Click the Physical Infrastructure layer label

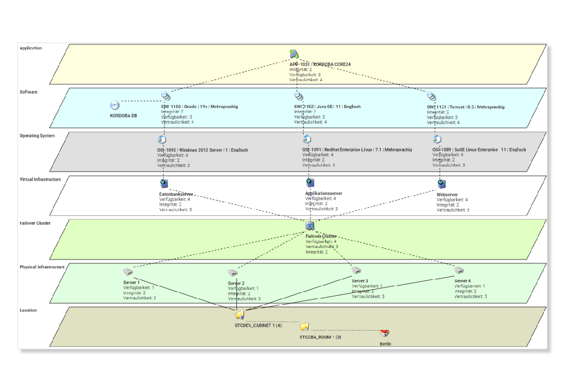(42, 267)
